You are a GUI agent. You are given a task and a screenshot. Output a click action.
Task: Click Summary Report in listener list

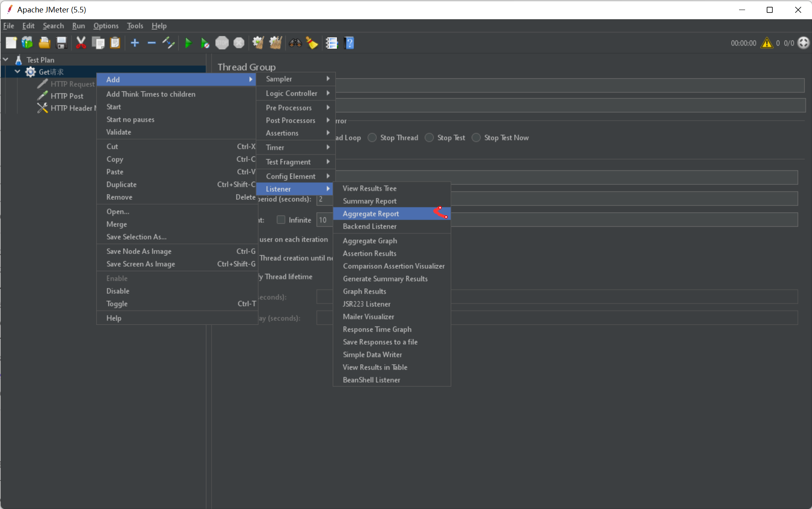392,201
